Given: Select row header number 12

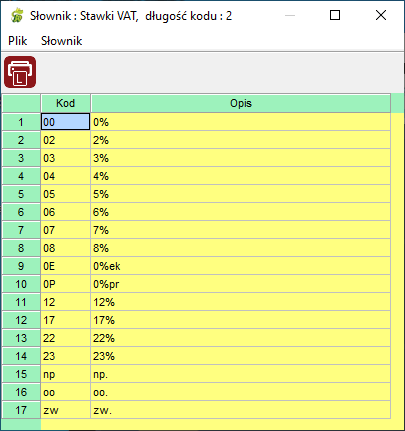Looking at the screenshot, I should [21, 320].
